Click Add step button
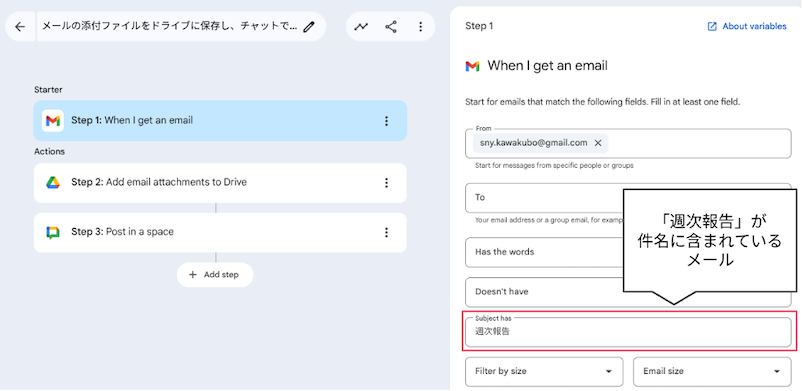Viewport: 804px width, 391px height. click(215, 275)
